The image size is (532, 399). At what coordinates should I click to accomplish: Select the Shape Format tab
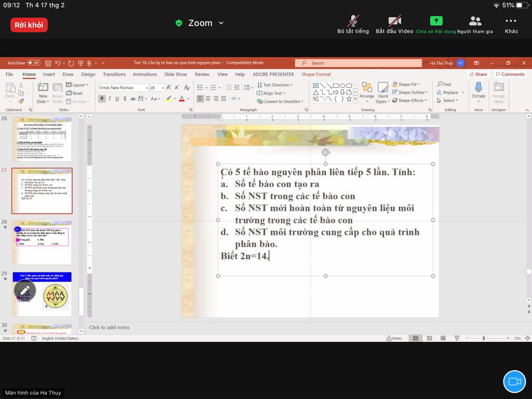pos(316,74)
